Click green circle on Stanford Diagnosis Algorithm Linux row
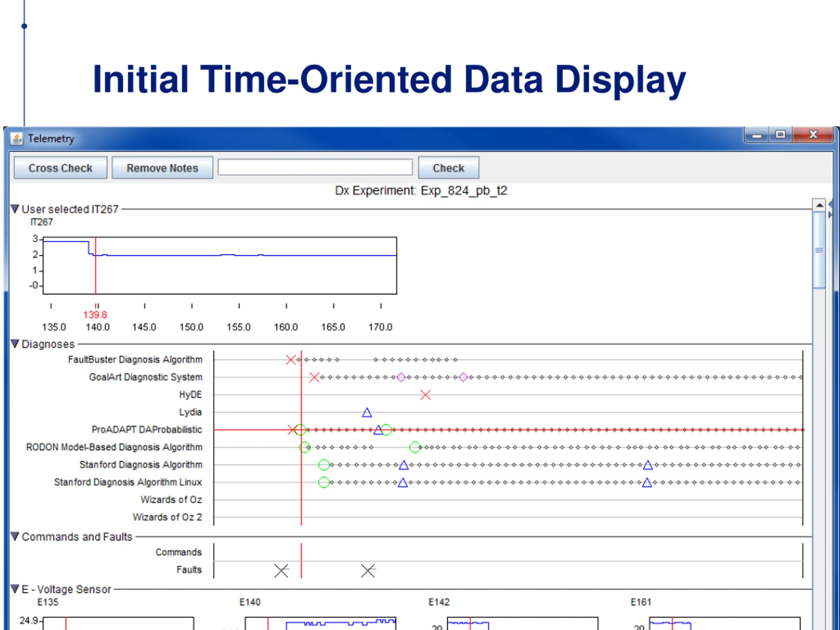 [x=324, y=482]
